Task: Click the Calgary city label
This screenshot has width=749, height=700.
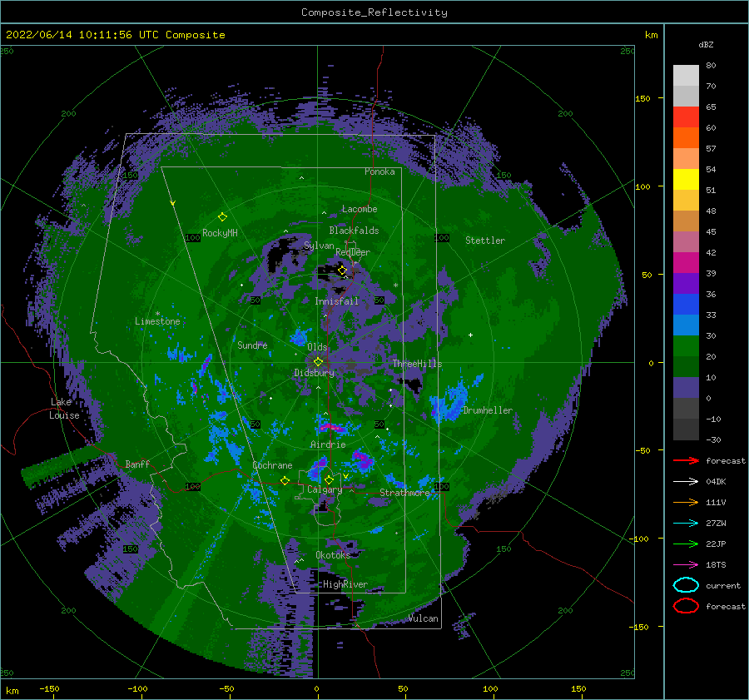Action: 325,489
